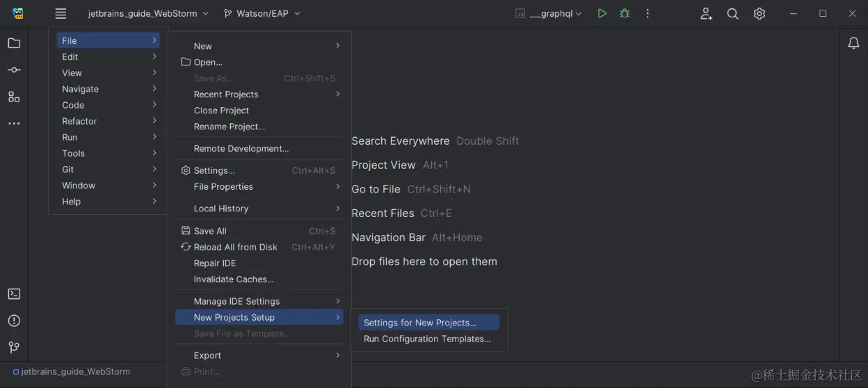Choose Invalidate Caches...
The image size is (868, 388).
coord(259,279)
